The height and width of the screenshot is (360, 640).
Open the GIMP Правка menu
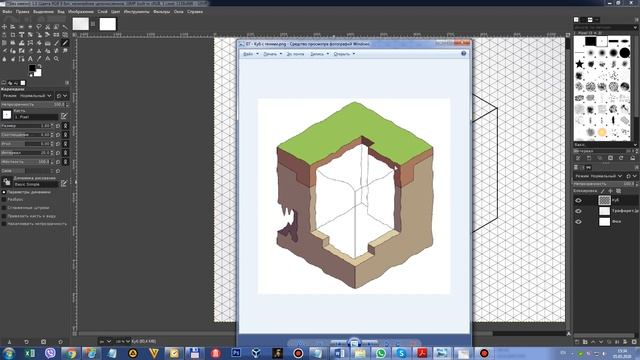pyautogui.click(x=22, y=12)
